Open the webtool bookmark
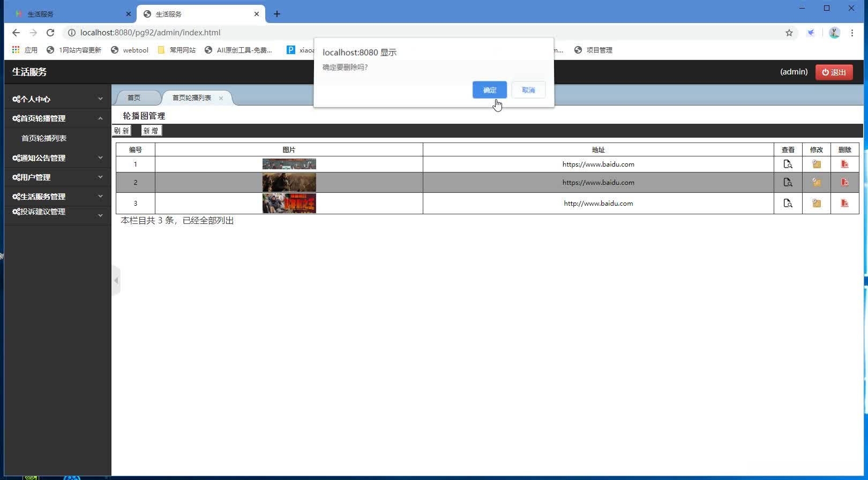Image resolution: width=868 pixels, height=480 pixels. (130, 50)
